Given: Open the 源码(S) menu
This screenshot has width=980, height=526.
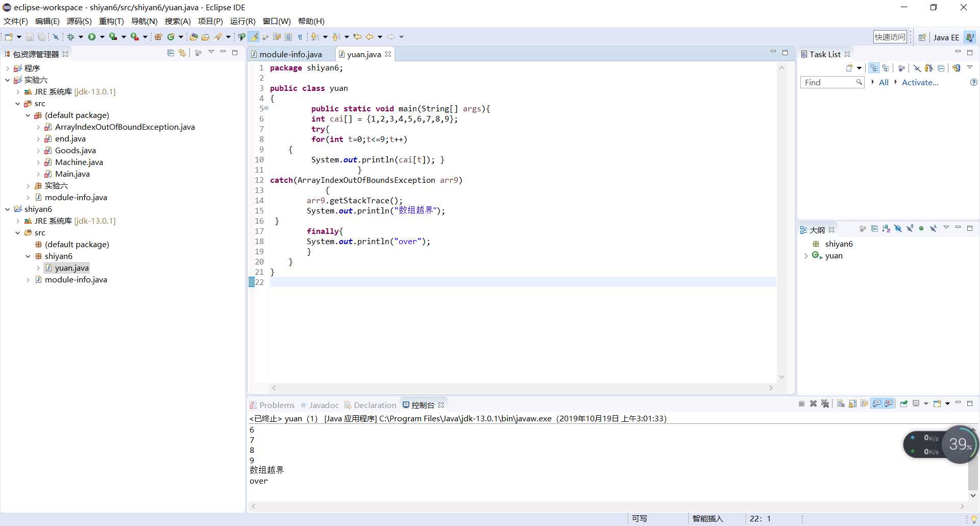Looking at the screenshot, I should pos(79,21).
